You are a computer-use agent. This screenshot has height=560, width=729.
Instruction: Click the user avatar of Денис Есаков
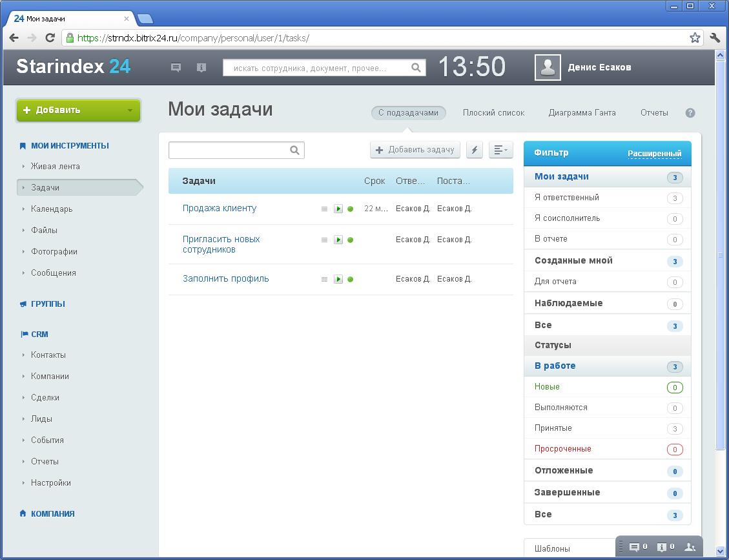[548, 67]
